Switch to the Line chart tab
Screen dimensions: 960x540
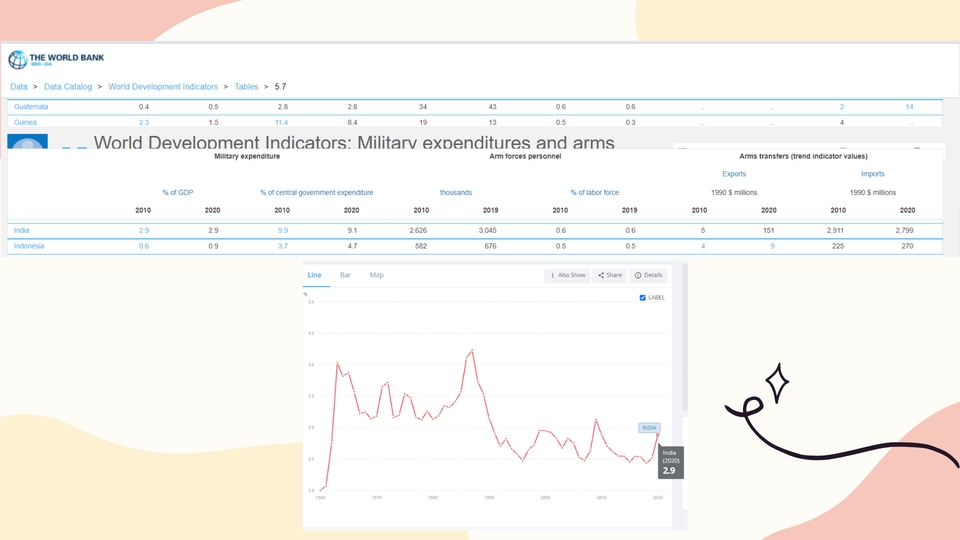[x=314, y=276]
